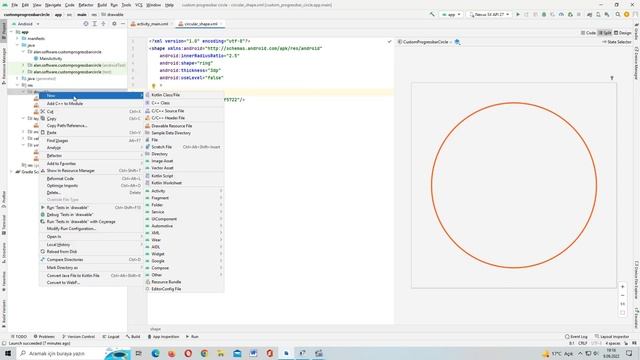640x360 pixels.
Task: Collapse the app module tree node
Action: pos(11,32)
